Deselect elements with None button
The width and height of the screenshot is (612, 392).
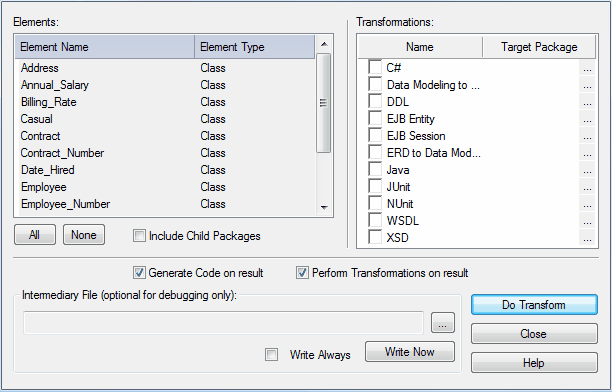(84, 235)
